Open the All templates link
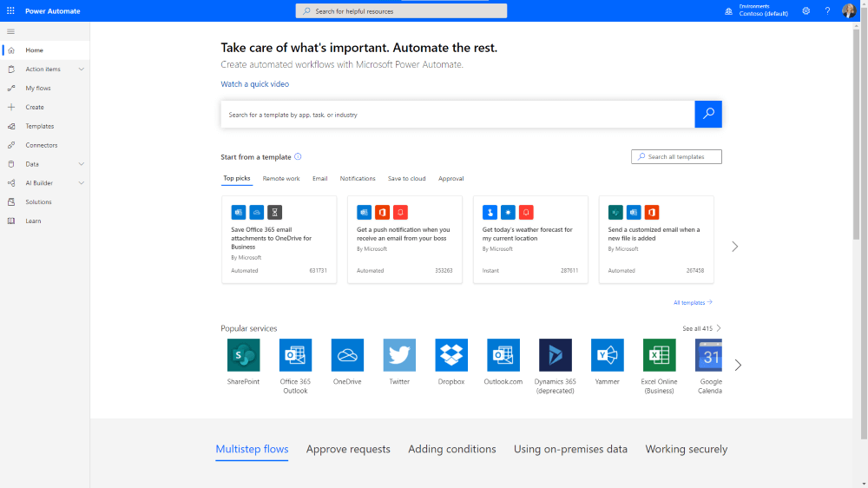 [x=692, y=303]
